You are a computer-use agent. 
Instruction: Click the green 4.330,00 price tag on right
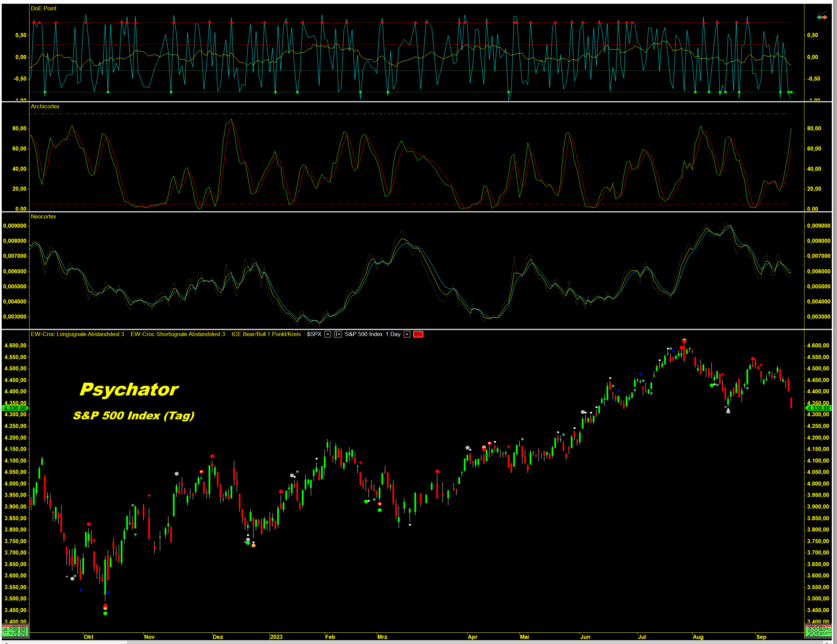(818, 408)
